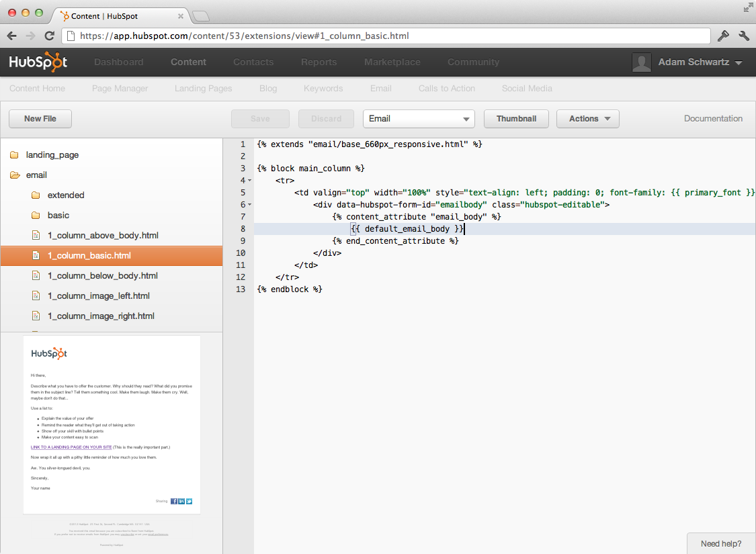This screenshot has height=554, width=756.
Task: Click the Need help? button
Action: click(x=721, y=544)
